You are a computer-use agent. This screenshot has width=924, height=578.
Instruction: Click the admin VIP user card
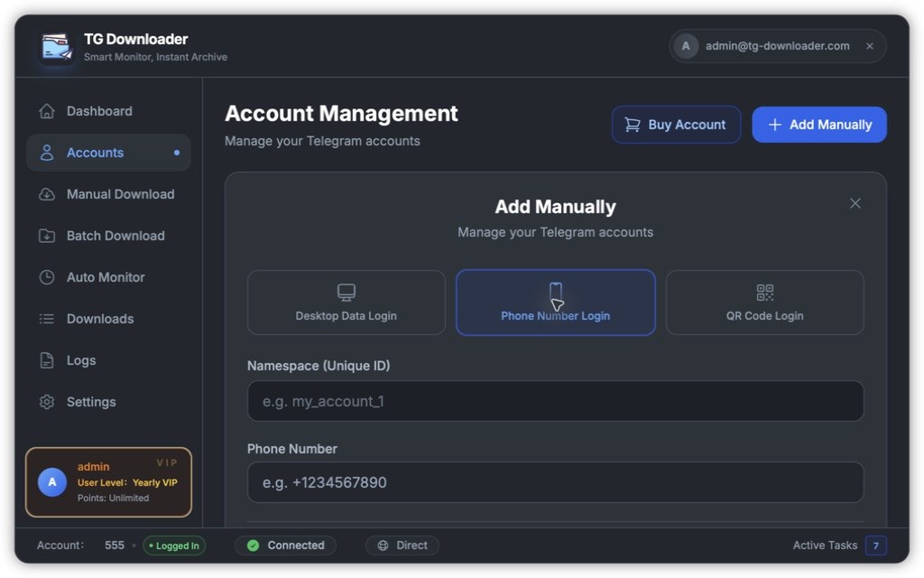[108, 482]
